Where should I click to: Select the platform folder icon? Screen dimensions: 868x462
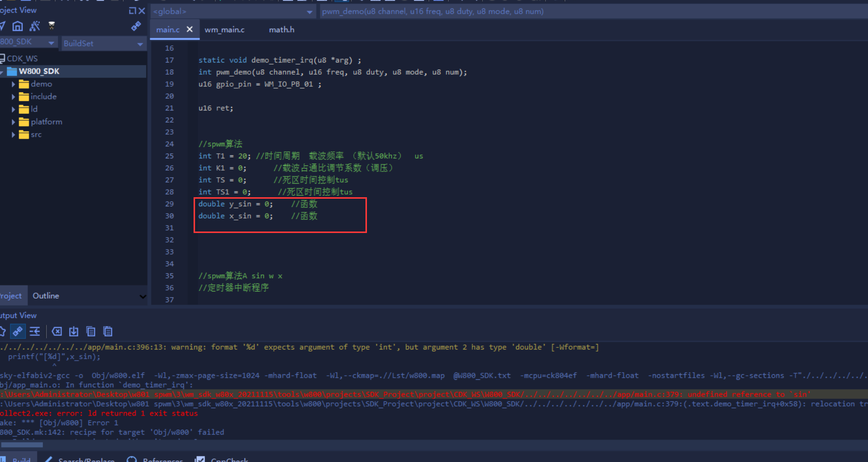(24, 122)
